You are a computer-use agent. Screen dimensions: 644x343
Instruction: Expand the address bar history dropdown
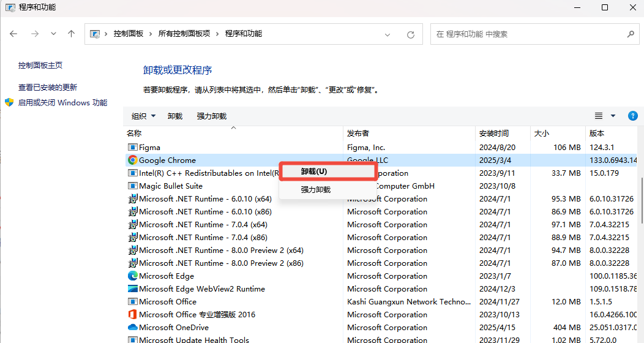[388, 35]
